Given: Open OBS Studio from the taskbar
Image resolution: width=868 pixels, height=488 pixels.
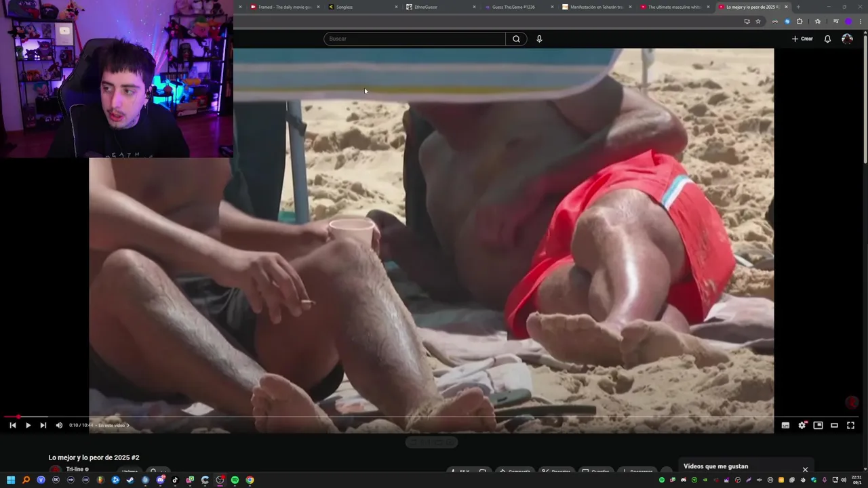Looking at the screenshot, I should pos(220,480).
